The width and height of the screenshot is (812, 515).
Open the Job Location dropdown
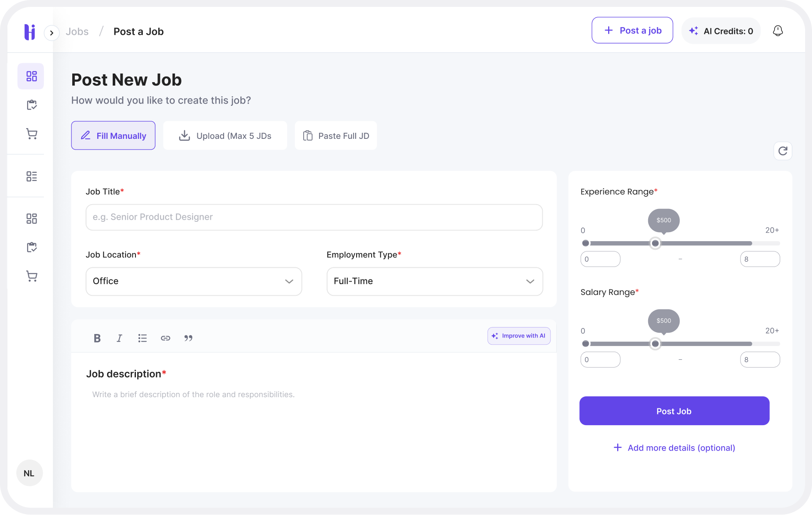pyautogui.click(x=194, y=281)
